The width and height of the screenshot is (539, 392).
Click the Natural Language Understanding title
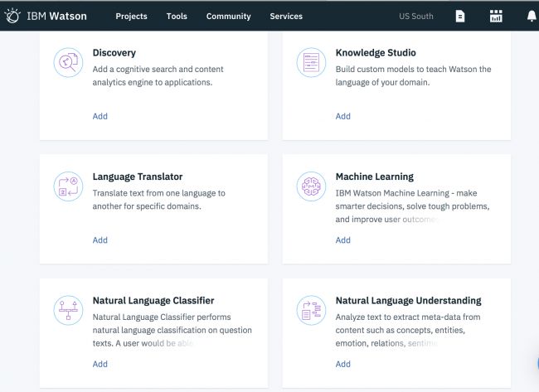(408, 301)
